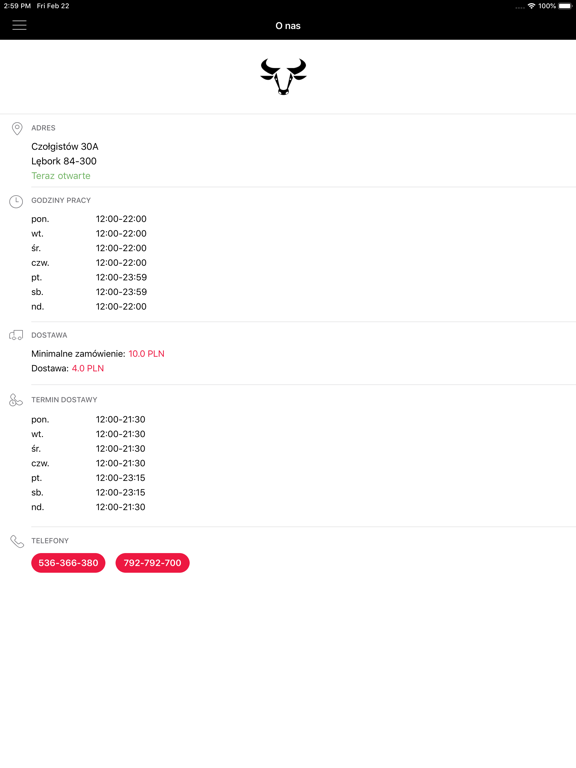Select '12:00-21:30' for pon. delivery time
Screen dimensions: 576x768
tap(120, 419)
